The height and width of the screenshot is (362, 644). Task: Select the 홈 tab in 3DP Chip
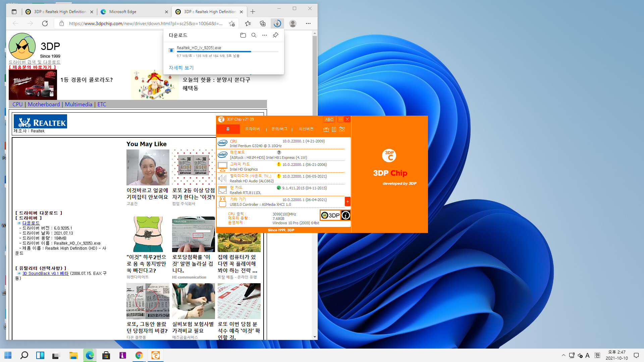tap(228, 129)
